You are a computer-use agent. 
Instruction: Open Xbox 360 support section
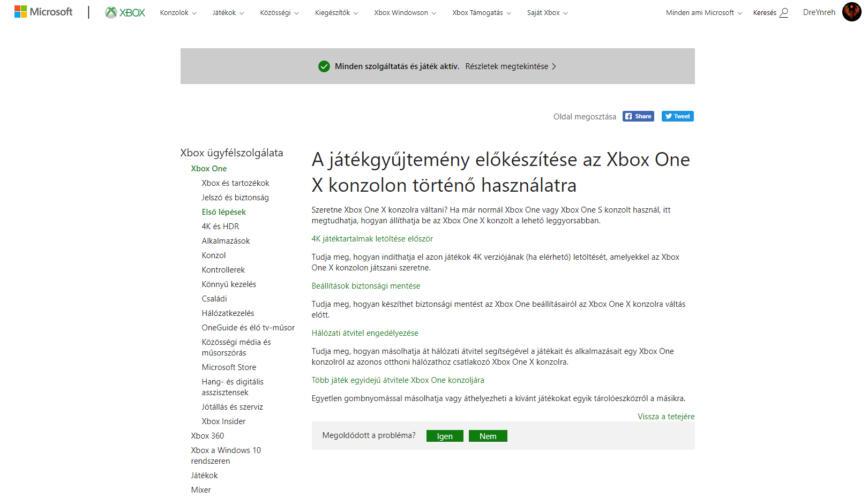[208, 436]
